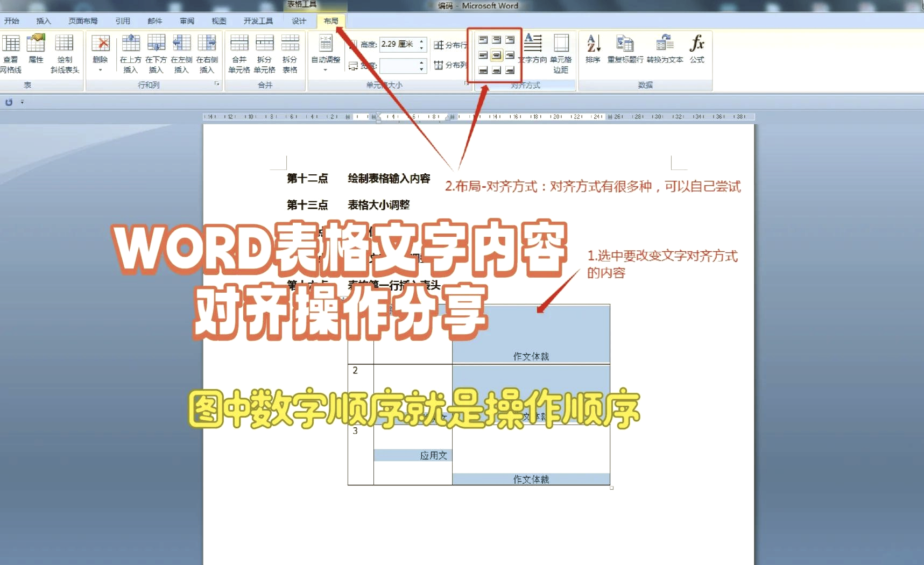Switch to the References (引用) tab
This screenshot has height=565, width=924.
pyautogui.click(x=123, y=21)
